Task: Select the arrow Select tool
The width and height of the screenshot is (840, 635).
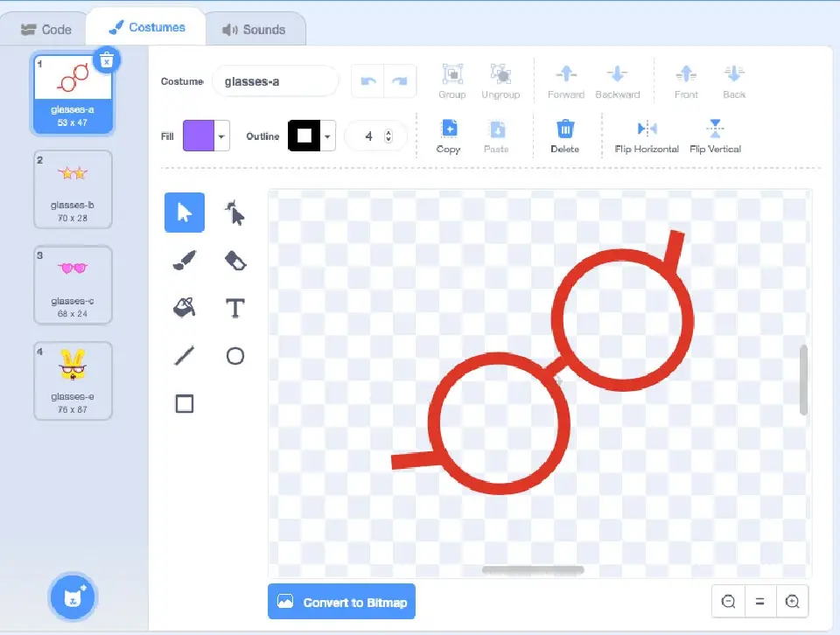Action: click(185, 213)
